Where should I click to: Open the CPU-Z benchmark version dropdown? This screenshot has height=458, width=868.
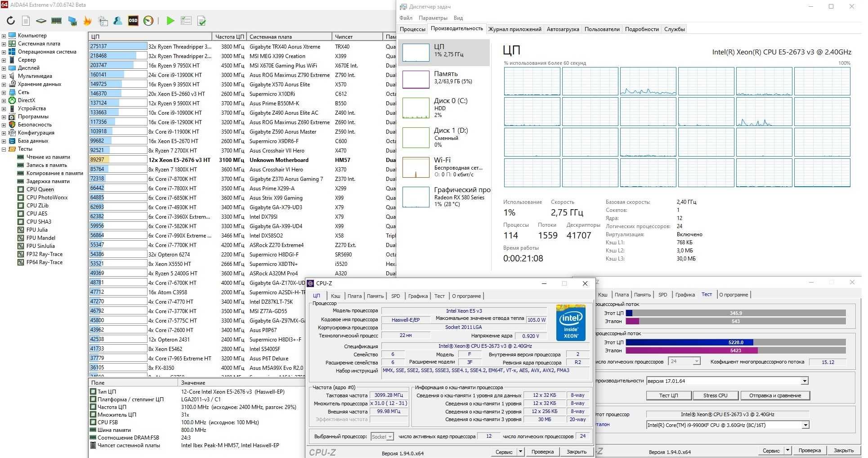[805, 381]
